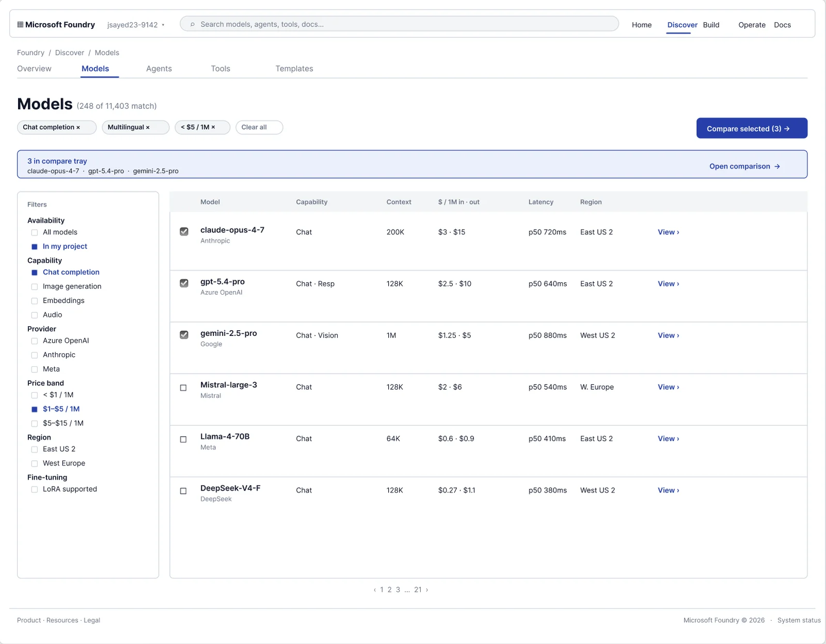Open View for gpt-5.4-pro
This screenshot has height=644, width=826.
click(x=668, y=284)
